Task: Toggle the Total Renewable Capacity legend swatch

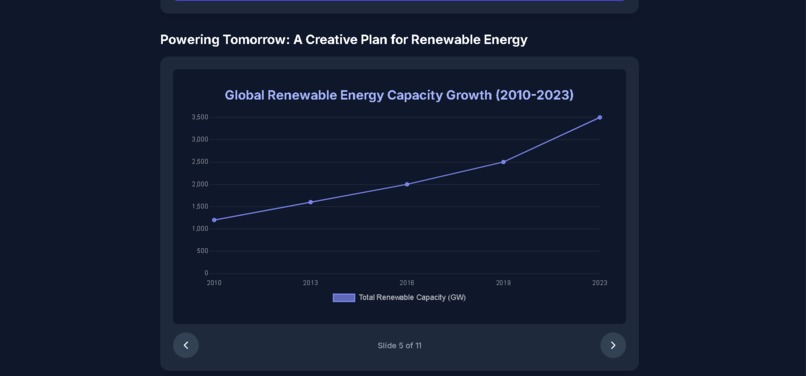Action: coord(344,298)
